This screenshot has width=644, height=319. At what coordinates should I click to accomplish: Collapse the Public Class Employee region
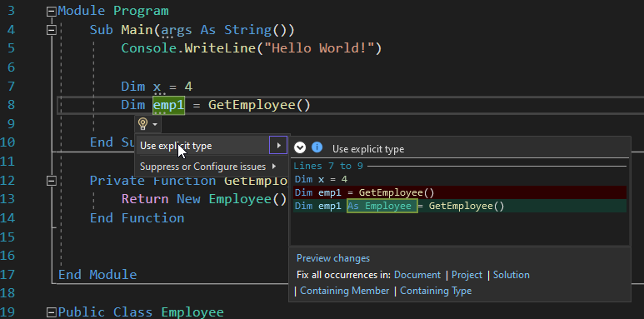coord(52,312)
